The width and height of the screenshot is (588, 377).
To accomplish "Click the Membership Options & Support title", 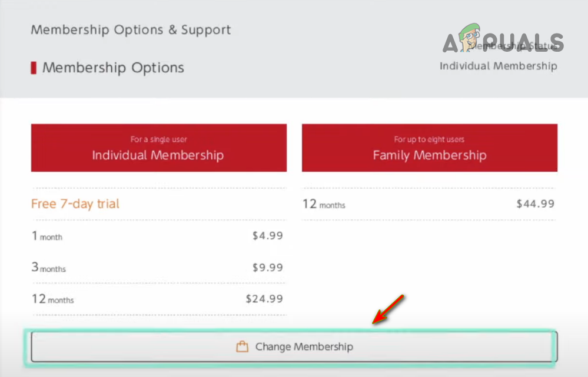I will (131, 30).
